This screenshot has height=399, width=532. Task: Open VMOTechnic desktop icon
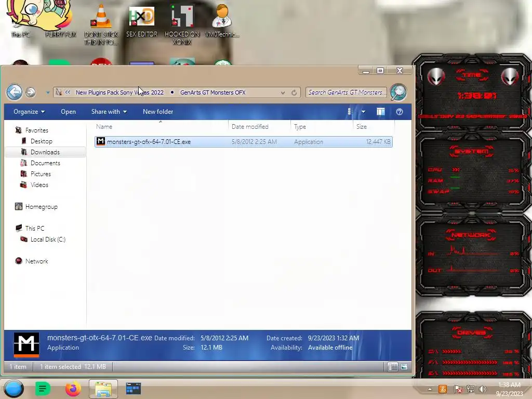(x=222, y=21)
